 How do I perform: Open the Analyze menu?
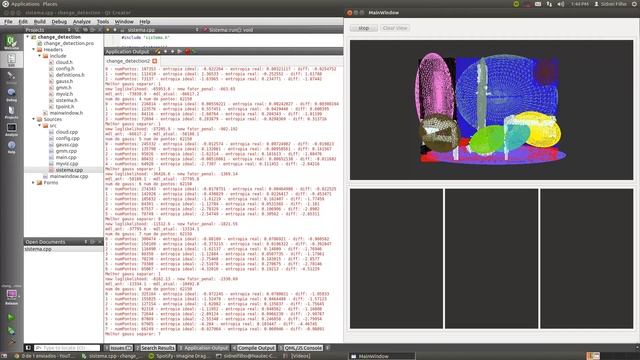(x=82, y=22)
